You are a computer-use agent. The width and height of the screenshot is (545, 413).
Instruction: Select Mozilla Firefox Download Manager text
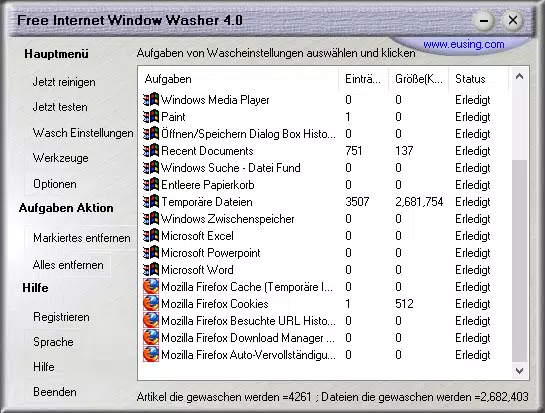[248, 338]
